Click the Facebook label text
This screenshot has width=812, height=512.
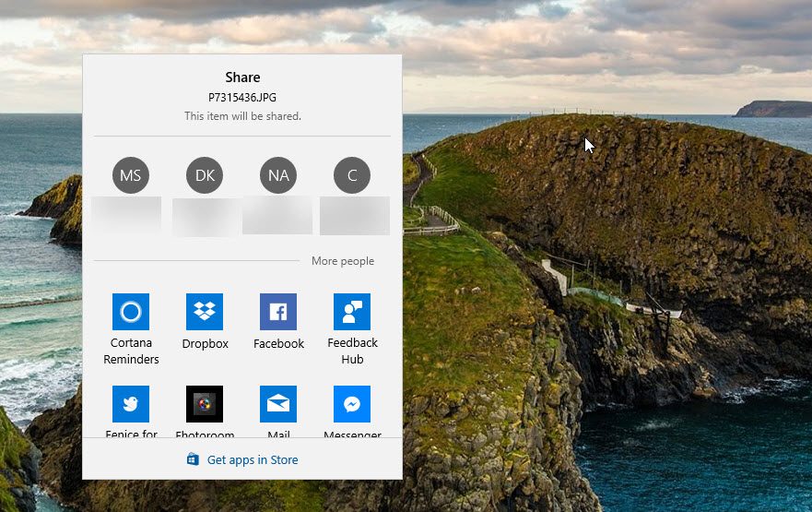tap(278, 343)
